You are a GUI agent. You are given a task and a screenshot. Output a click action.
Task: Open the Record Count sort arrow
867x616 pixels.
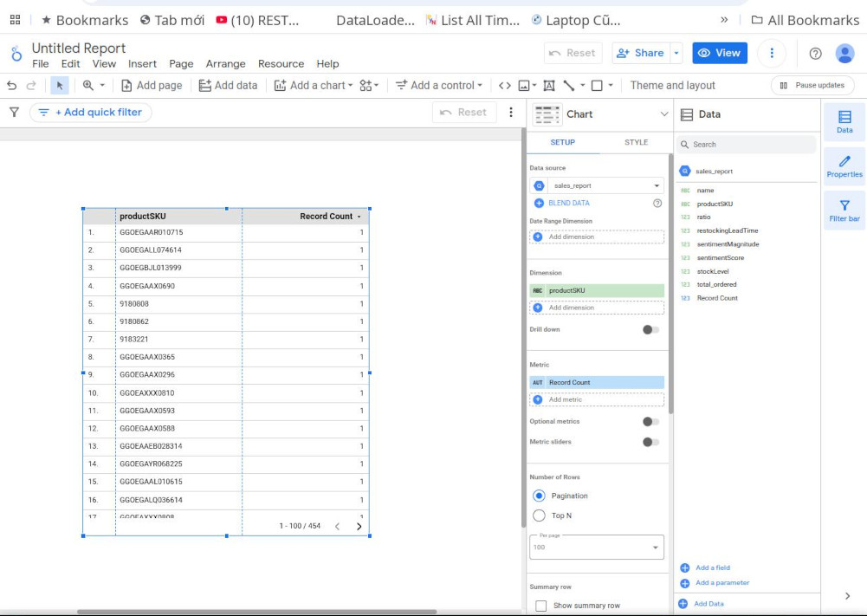pos(359,217)
